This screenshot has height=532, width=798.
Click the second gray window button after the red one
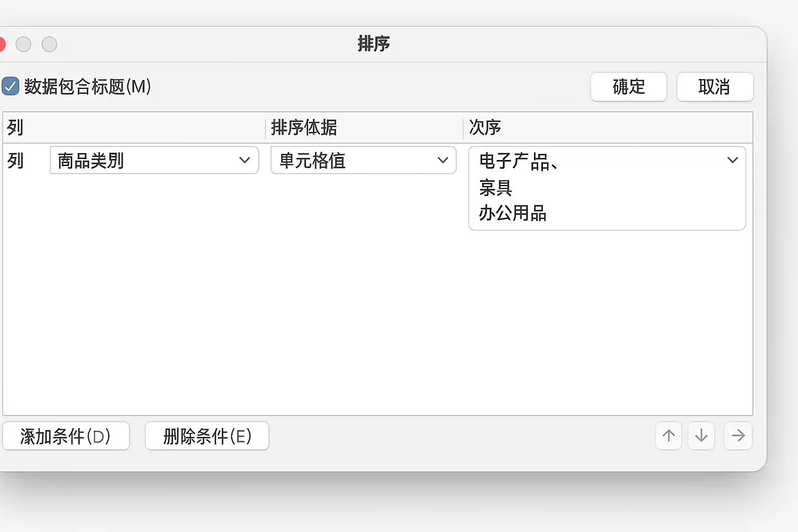click(49, 44)
